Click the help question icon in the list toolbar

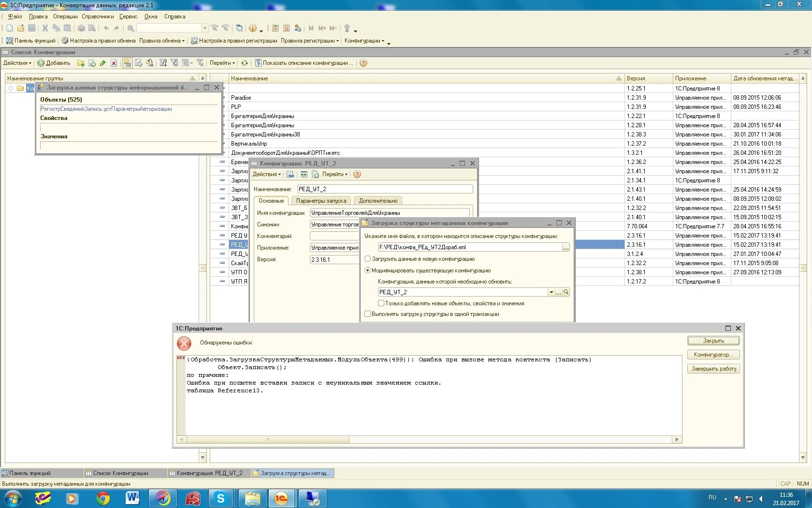[363, 63]
